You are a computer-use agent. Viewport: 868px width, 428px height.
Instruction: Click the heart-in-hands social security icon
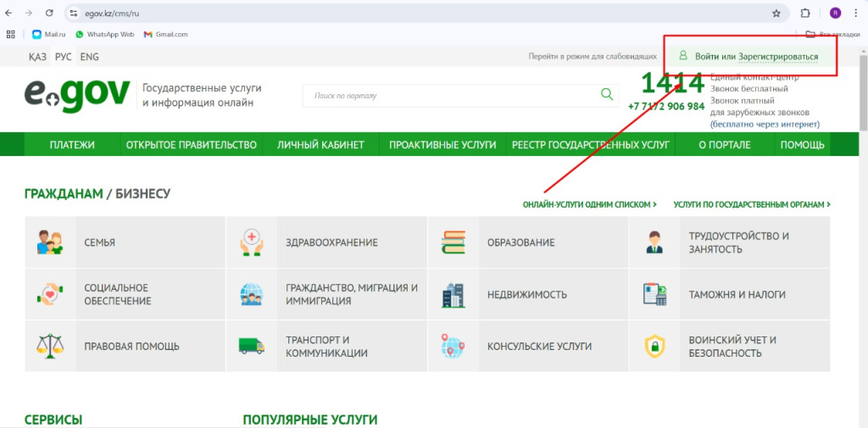tap(50, 295)
